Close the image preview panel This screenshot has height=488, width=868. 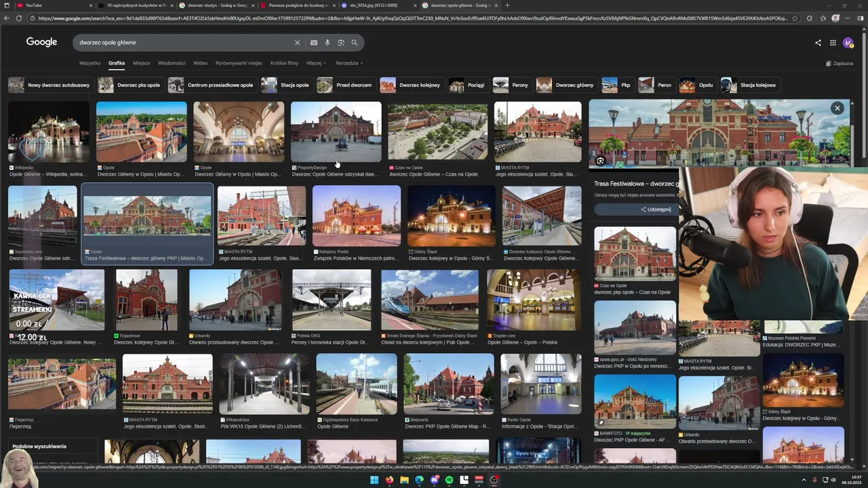pos(837,108)
